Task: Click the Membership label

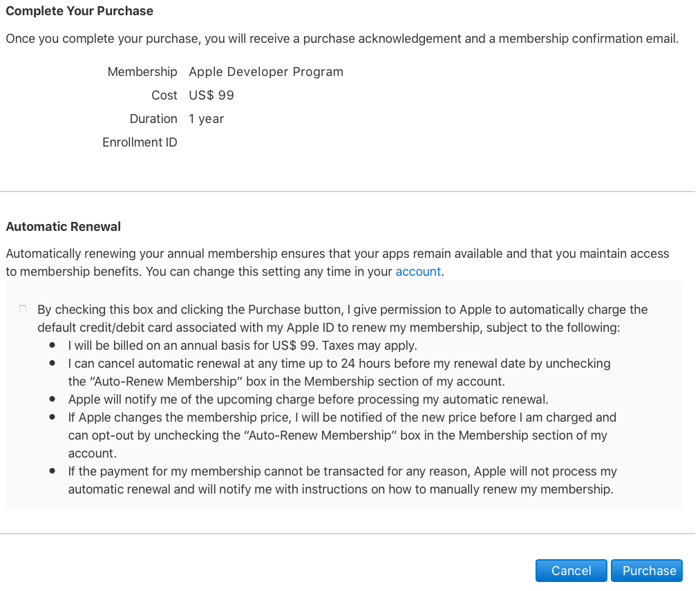Action: click(142, 72)
